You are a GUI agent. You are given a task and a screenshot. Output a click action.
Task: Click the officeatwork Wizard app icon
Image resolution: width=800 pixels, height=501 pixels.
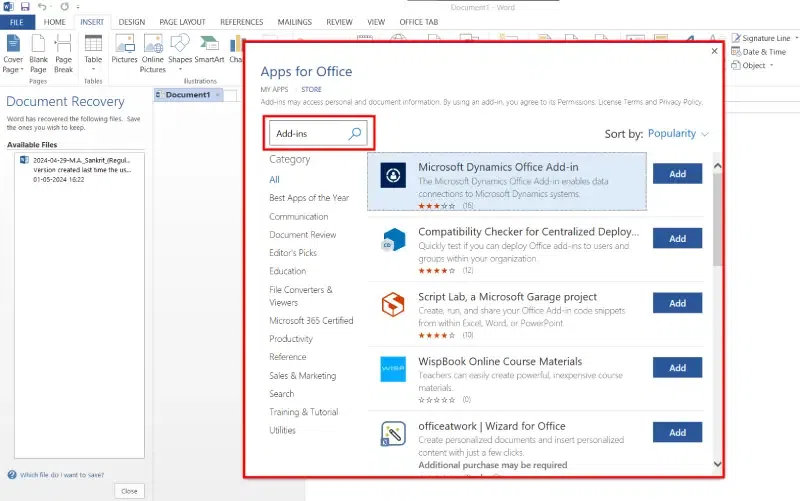(x=393, y=434)
